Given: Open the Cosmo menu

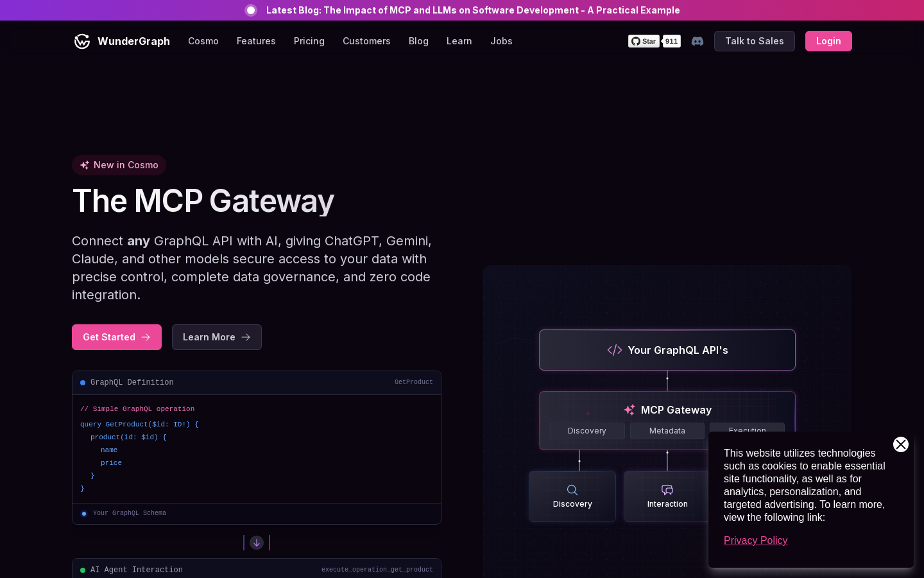Looking at the screenshot, I should coord(203,41).
